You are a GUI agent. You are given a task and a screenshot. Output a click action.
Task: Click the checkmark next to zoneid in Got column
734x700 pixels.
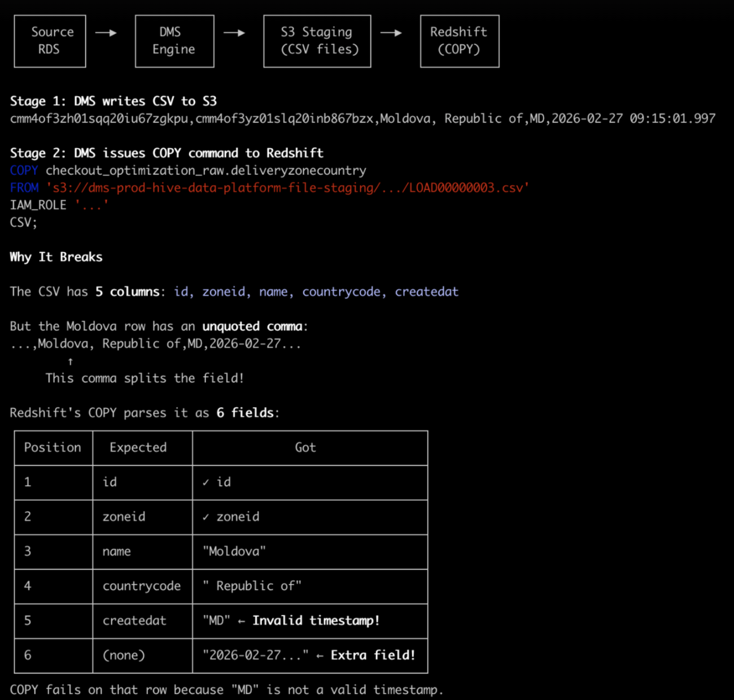[x=206, y=517]
